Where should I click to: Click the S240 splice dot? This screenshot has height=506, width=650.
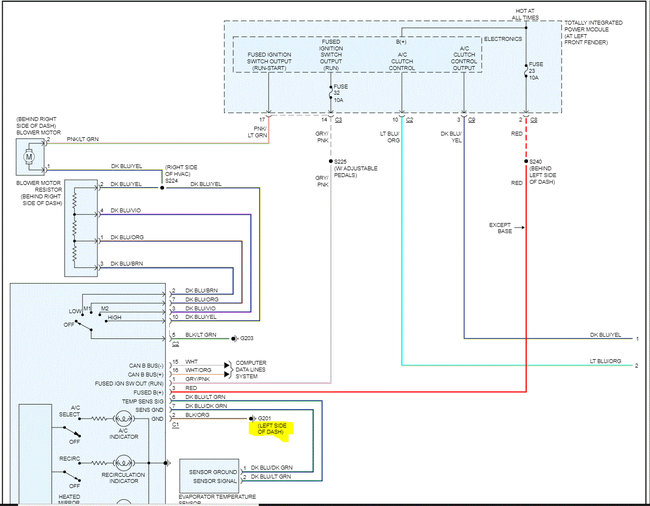526,161
